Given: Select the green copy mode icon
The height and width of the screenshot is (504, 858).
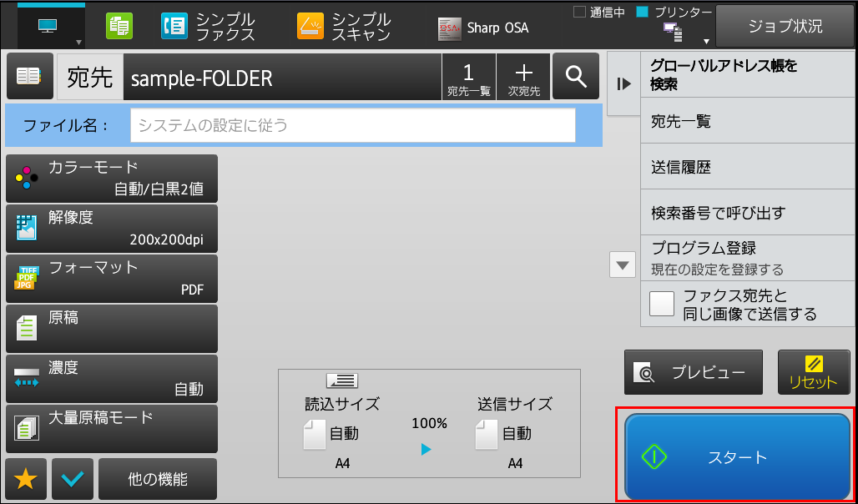Looking at the screenshot, I should click(x=119, y=27).
